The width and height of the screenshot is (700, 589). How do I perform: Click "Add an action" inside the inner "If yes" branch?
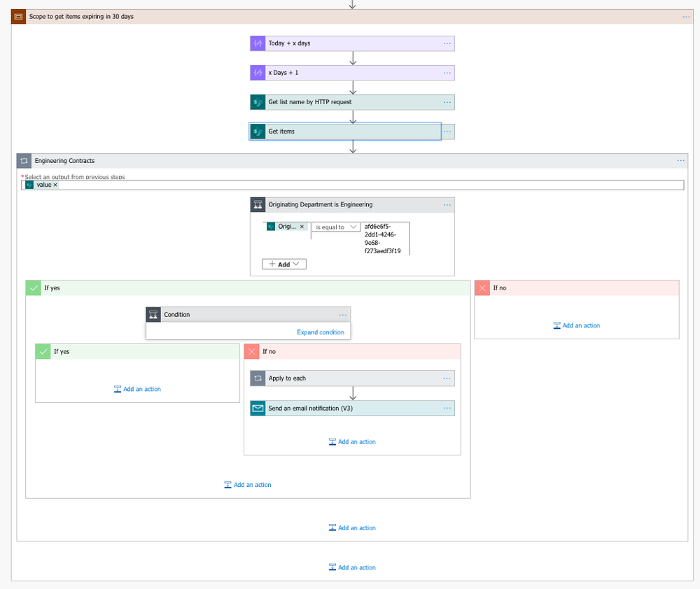[x=137, y=389]
